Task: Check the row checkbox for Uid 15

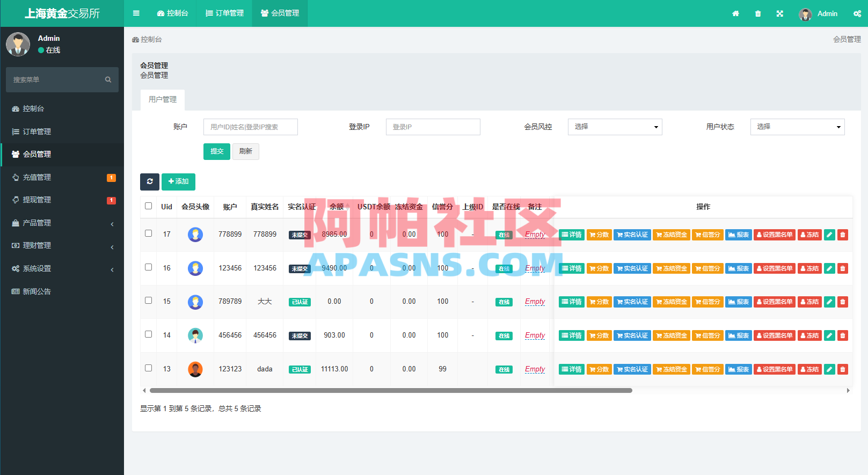Action: [x=149, y=301]
